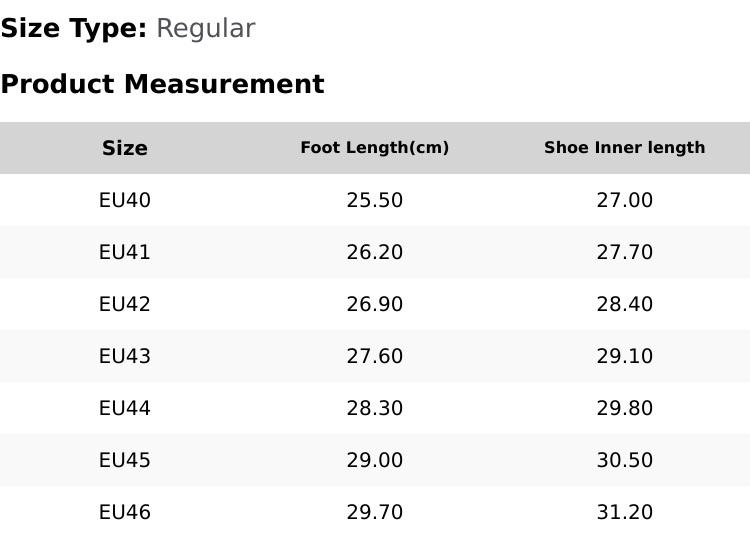Click the 27.60 foot length value
Viewport: 750px width, 538px height.
tap(375, 356)
